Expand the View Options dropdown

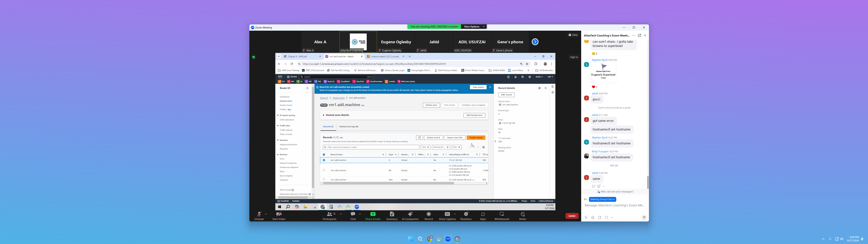474,27
